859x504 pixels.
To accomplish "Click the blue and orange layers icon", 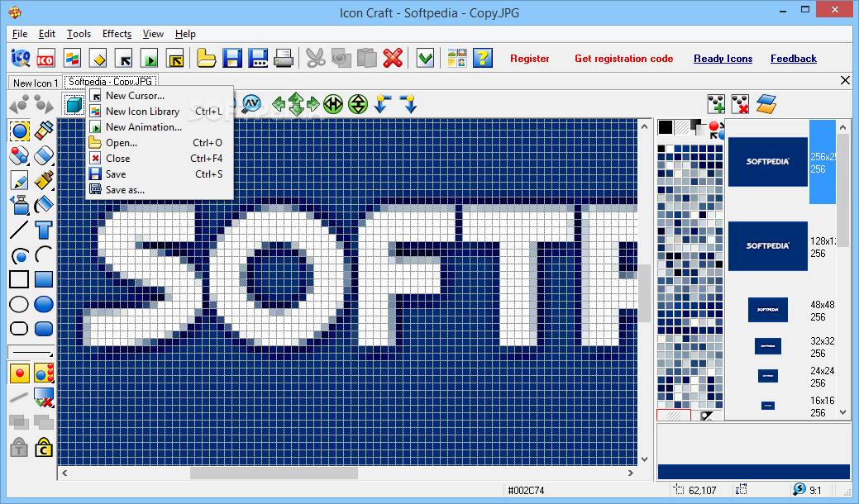I will click(766, 104).
